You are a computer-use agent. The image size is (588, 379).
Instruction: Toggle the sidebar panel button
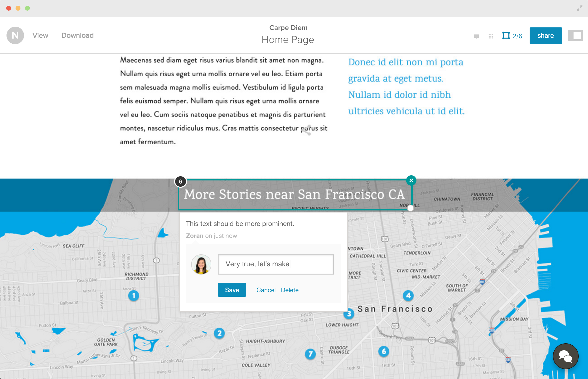click(x=575, y=36)
